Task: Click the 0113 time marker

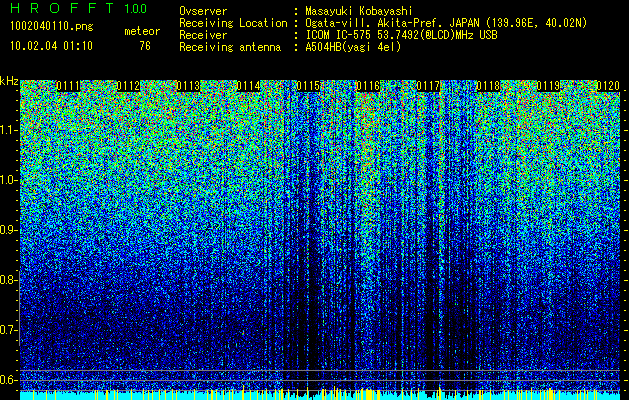Action: [188, 86]
